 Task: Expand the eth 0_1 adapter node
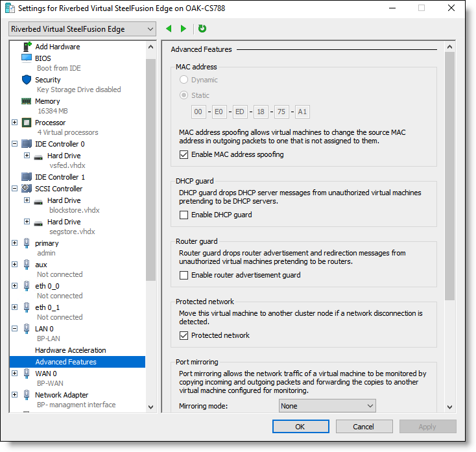14,307
